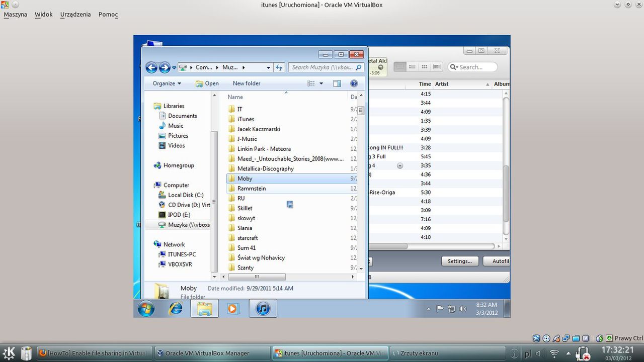Switch to HowTo Enable file sharing task
The height and width of the screenshot is (362, 644).
[x=94, y=353]
